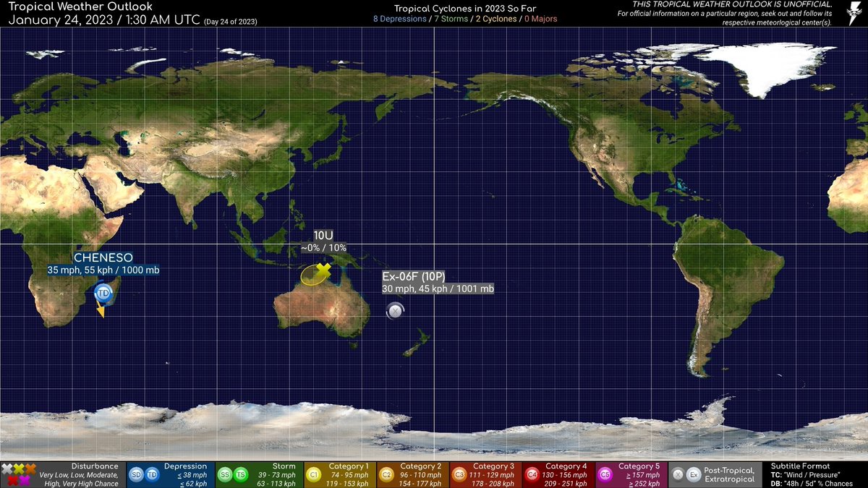Click 'Tropical Cyclones in 2023 So Far' heading

[x=465, y=7]
